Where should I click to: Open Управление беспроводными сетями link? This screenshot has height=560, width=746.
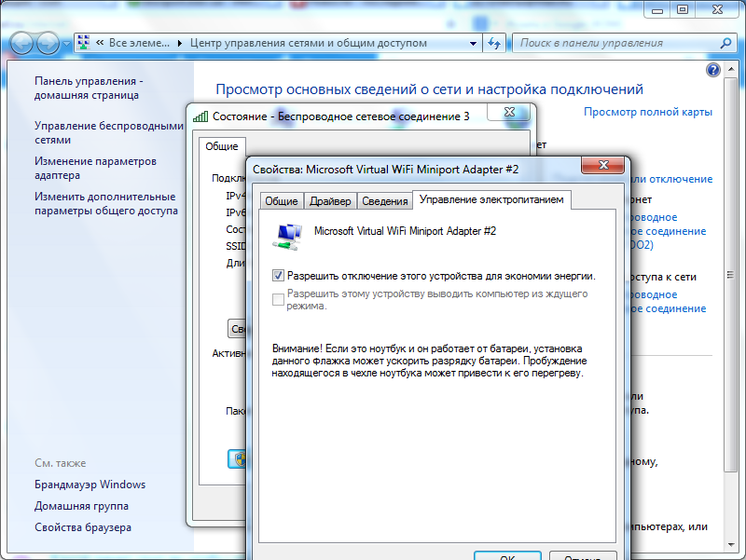tap(109, 132)
